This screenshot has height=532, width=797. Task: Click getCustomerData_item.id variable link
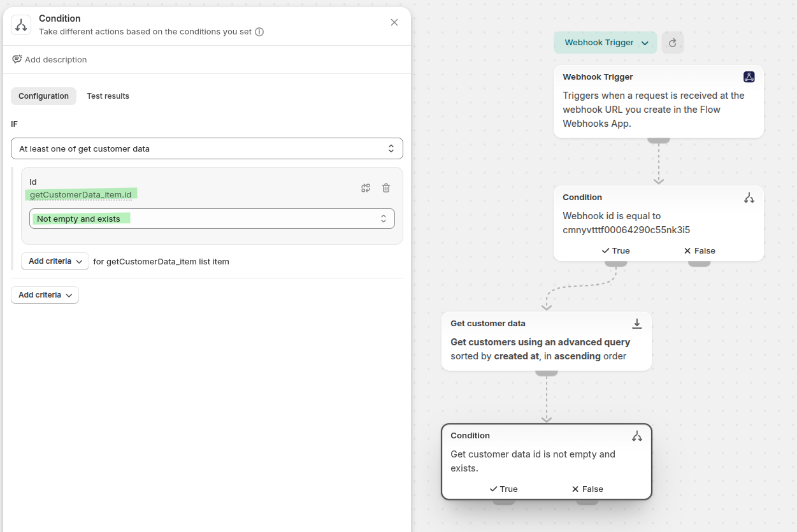click(80, 194)
